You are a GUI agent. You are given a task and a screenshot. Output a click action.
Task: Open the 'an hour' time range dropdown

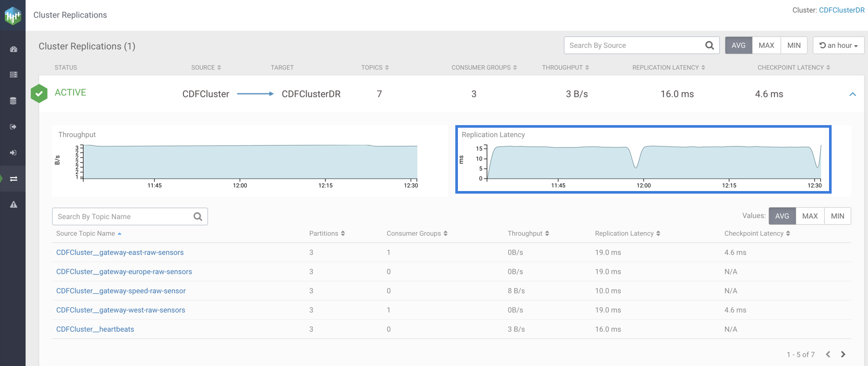click(838, 46)
